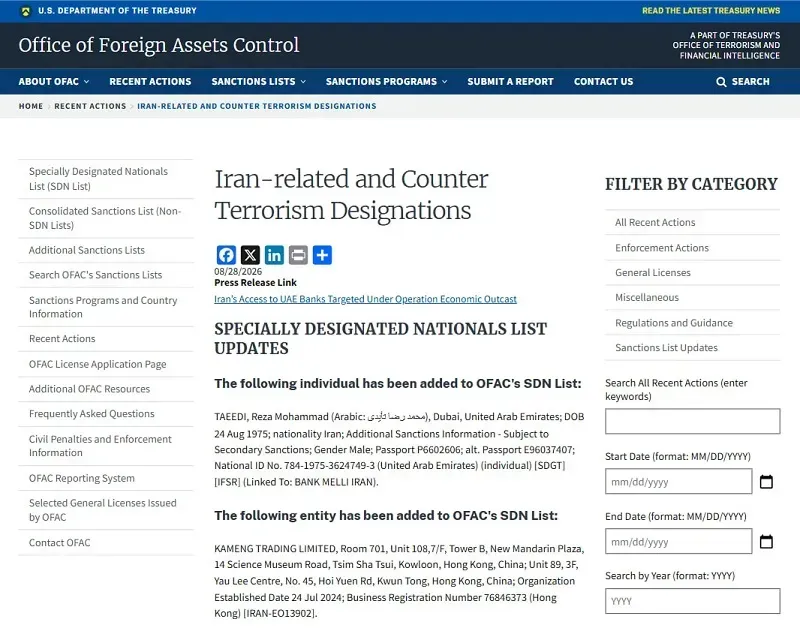Expand the About OFAC dropdown menu
Image resolution: width=800 pixels, height=628 pixels.
54,82
